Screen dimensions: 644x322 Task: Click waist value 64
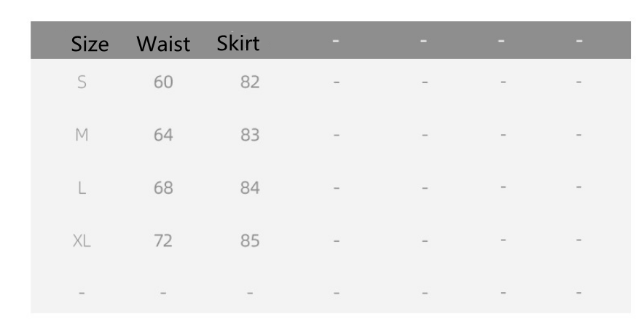click(163, 135)
